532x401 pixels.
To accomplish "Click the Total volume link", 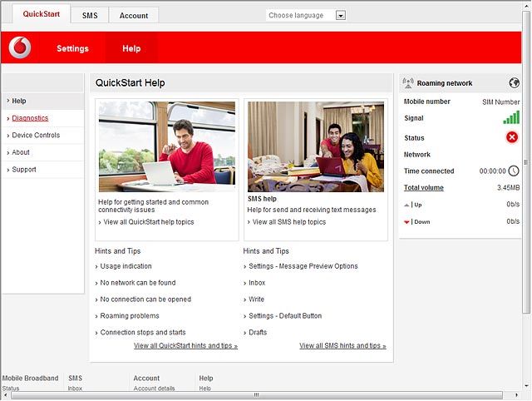I will coord(424,187).
